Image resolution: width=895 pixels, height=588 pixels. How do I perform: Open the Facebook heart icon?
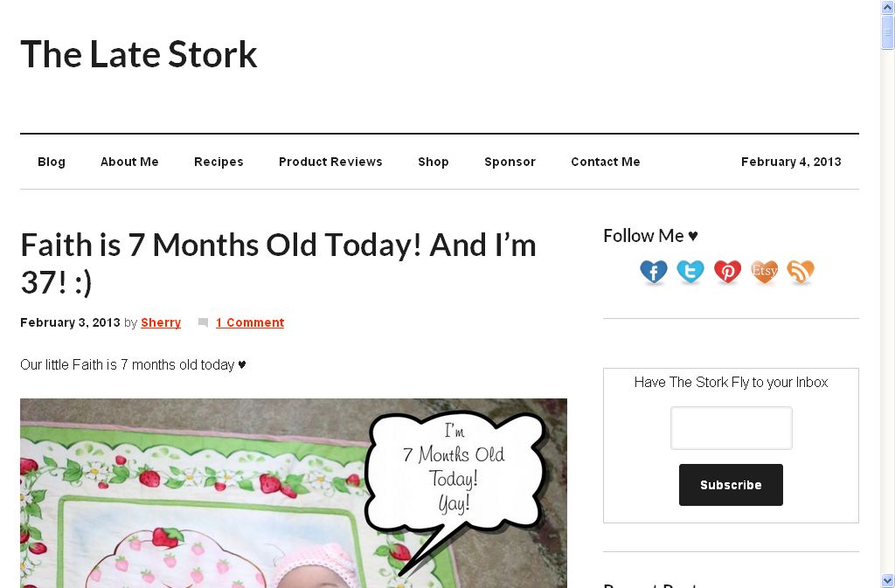pos(654,273)
